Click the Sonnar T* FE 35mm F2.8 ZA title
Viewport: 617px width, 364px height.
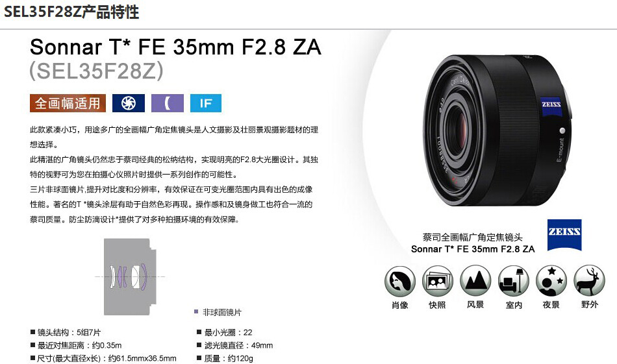(x=176, y=47)
